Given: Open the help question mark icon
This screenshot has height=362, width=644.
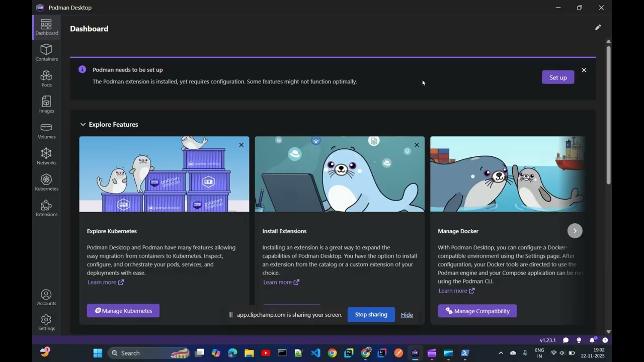Looking at the screenshot, I should tap(605, 340).
